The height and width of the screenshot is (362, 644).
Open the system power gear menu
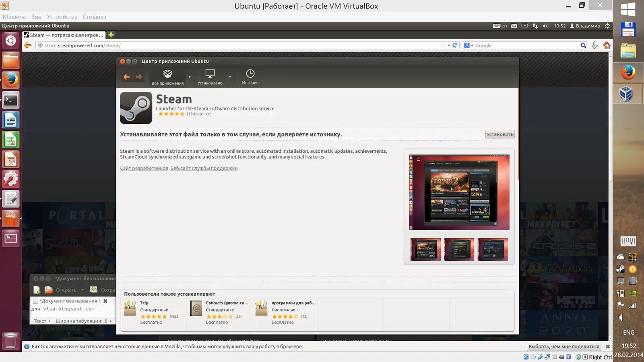click(x=607, y=26)
